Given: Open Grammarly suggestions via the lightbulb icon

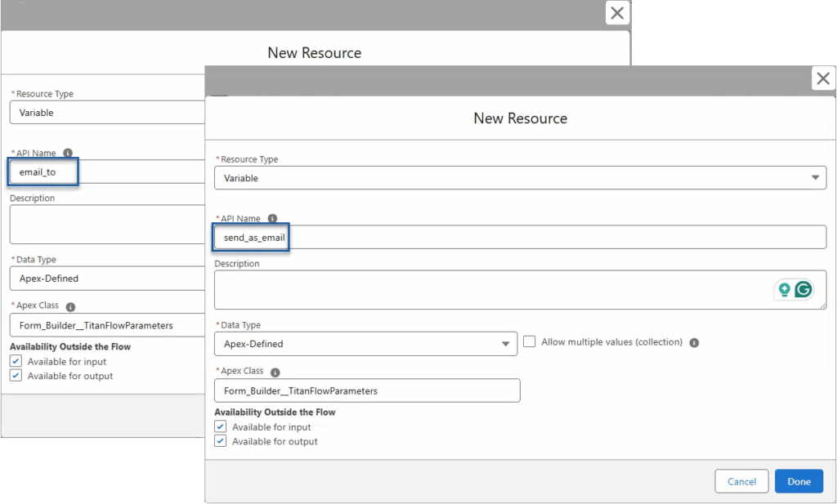Looking at the screenshot, I should [x=783, y=288].
